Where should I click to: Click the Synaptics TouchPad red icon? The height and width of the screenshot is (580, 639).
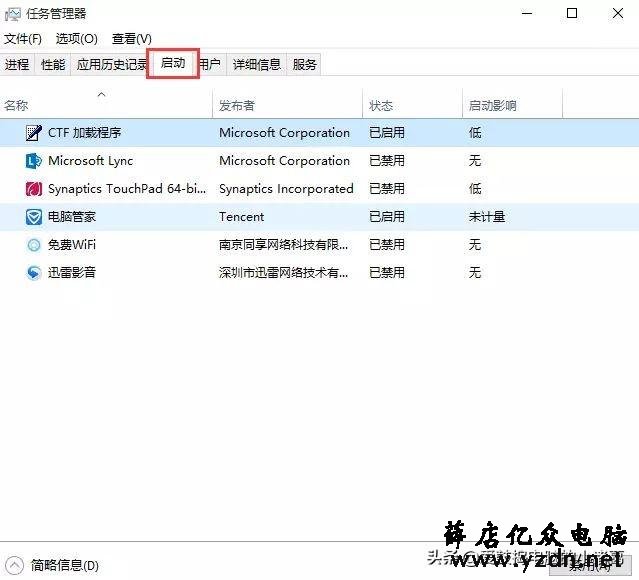33,189
